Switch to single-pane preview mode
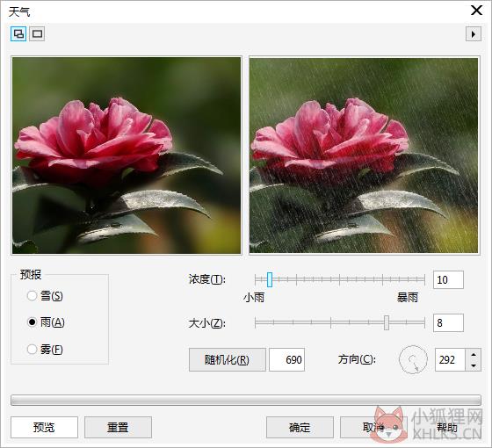 point(37,33)
